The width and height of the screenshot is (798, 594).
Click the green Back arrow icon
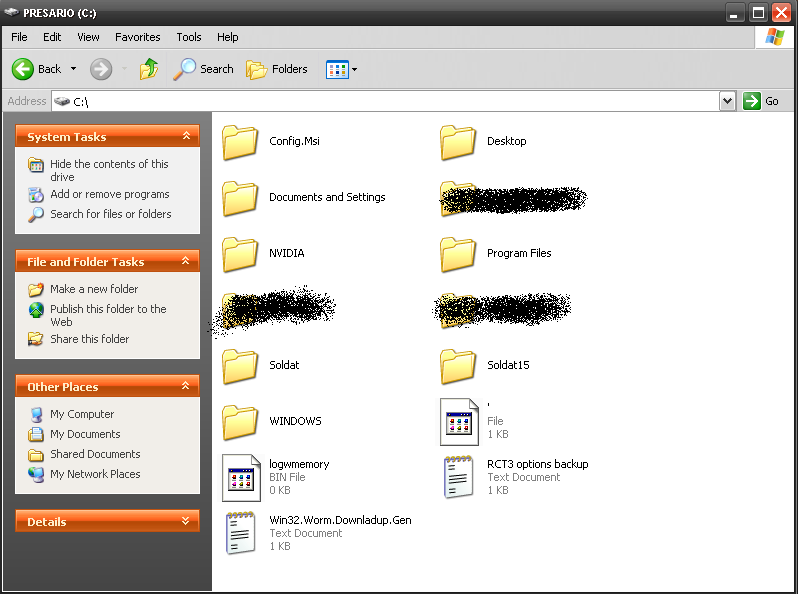pos(22,69)
